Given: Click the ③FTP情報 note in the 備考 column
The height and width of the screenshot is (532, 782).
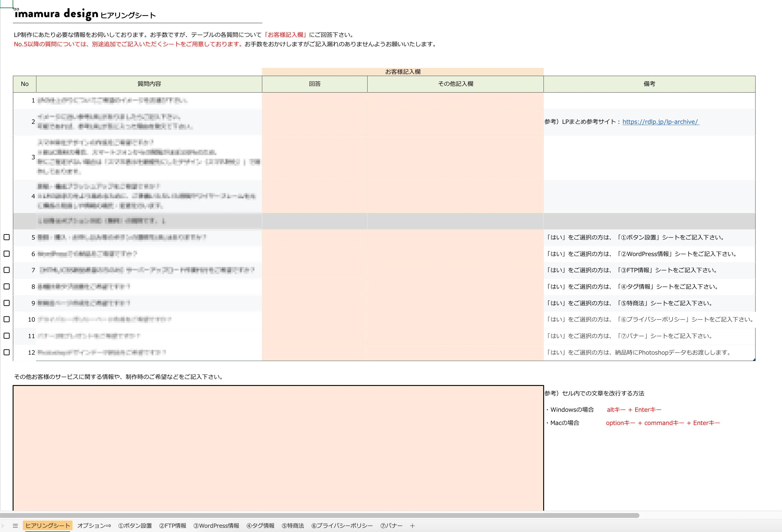Looking at the screenshot, I should [x=632, y=270].
